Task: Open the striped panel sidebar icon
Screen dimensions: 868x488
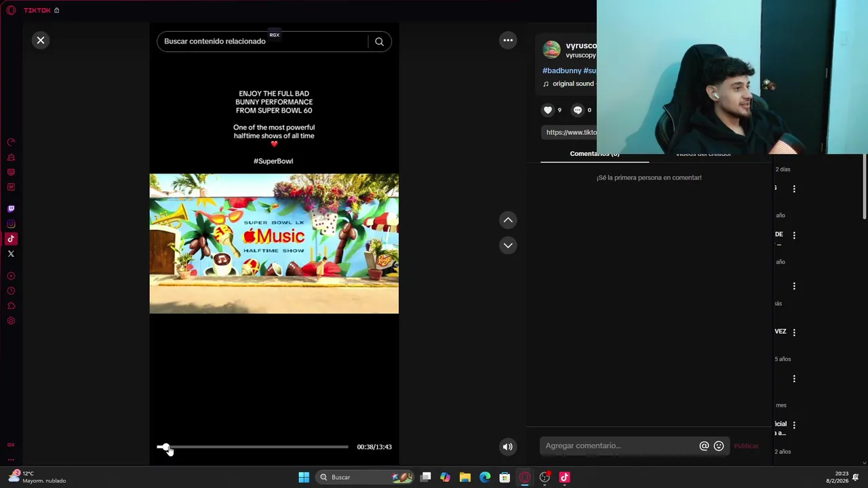Action: 11,172
